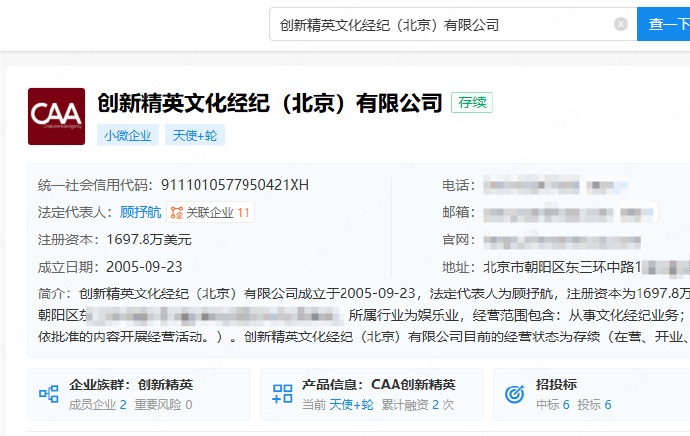Viewport: 690px width, 436px height.
Task: Click registered capital value 1697.8万美元
Action: 149,240
